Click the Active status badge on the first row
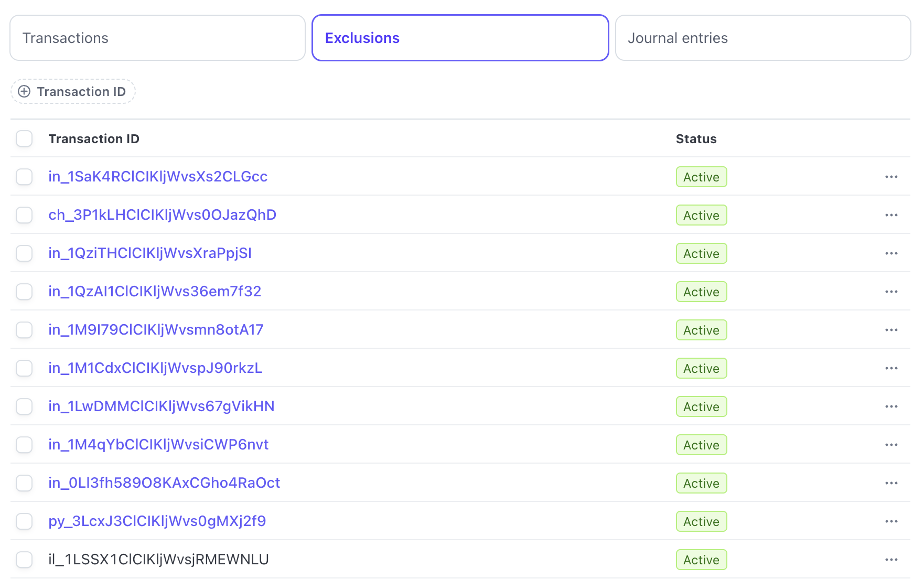 701,177
